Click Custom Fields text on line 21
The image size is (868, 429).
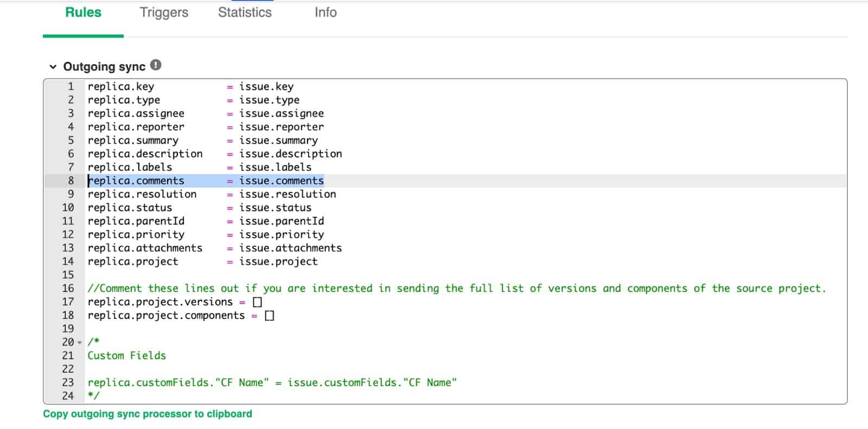click(127, 356)
